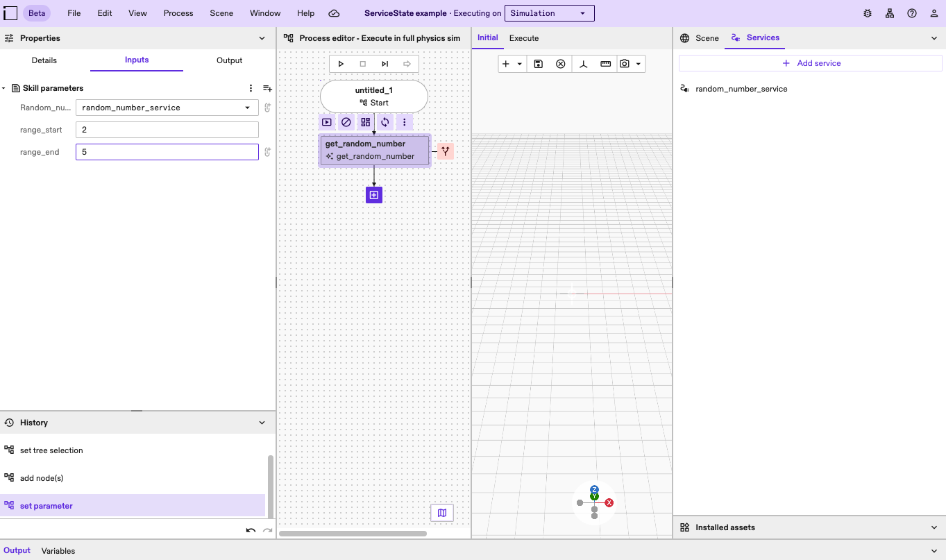Select the measurement ruler icon in the viewport
This screenshot has height=560, width=946.
click(605, 63)
